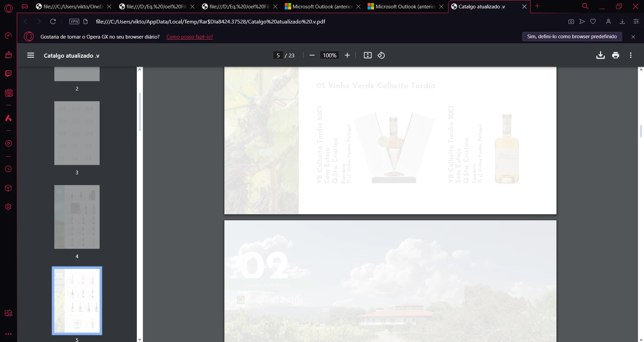The image size is (644, 342).
Task: Open browser downloads icon in address bar
Action: point(622,21)
